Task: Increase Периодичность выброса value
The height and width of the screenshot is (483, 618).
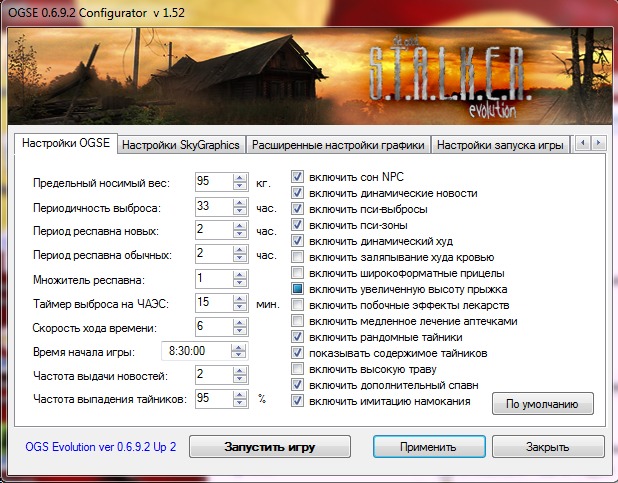Action: [240, 203]
